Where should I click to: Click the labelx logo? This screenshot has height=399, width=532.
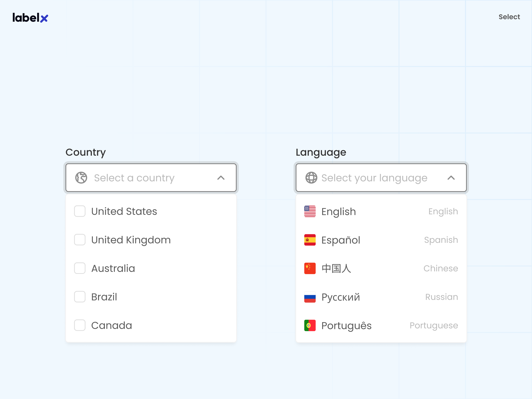[30, 18]
